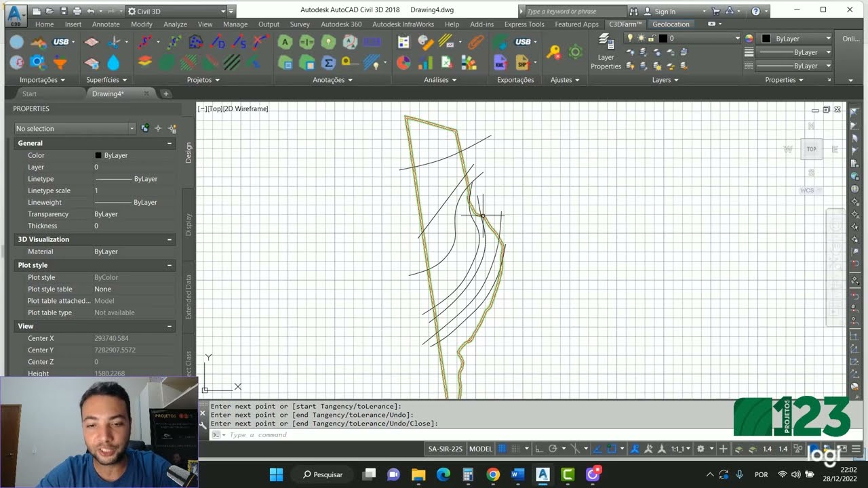This screenshot has height=488, width=868.
Task: Click the Color ByLayer swatch in Properties palette
Action: click(x=98, y=155)
